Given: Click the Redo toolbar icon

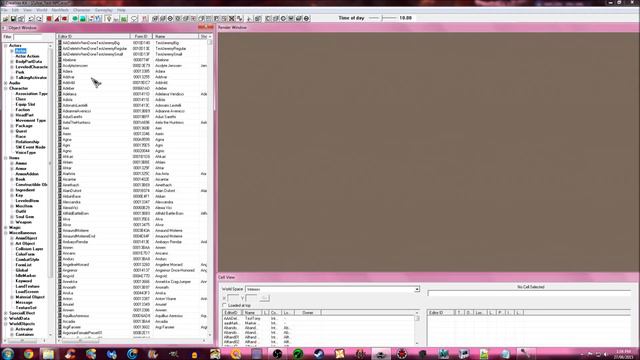Looking at the screenshot, I should (39, 19).
